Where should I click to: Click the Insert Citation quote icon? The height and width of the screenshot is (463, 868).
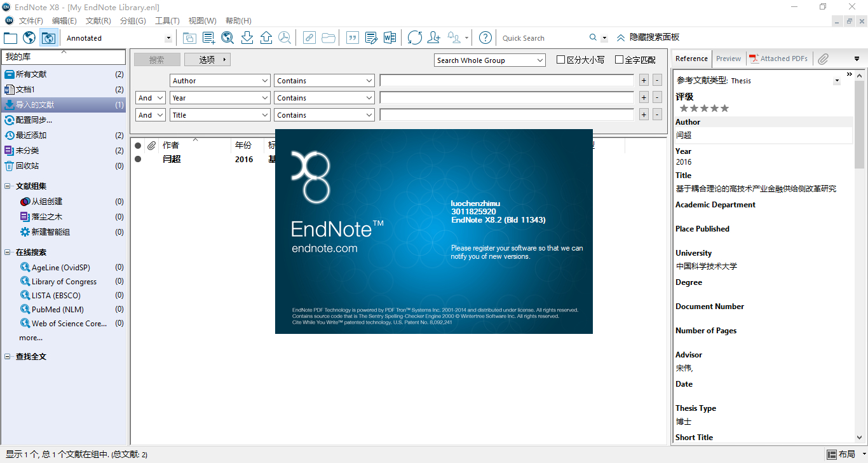click(x=352, y=38)
